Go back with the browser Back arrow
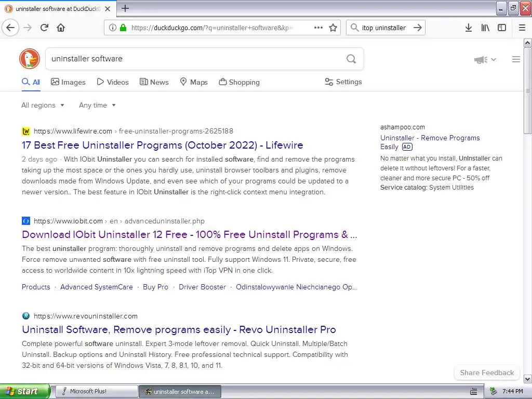The image size is (532, 399). pyautogui.click(x=10, y=28)
